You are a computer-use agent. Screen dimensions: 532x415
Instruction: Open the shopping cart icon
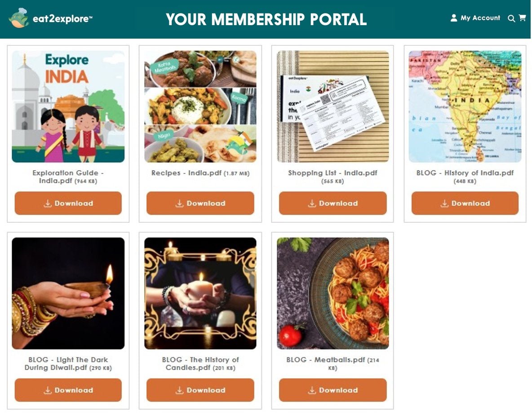[523, 18]
